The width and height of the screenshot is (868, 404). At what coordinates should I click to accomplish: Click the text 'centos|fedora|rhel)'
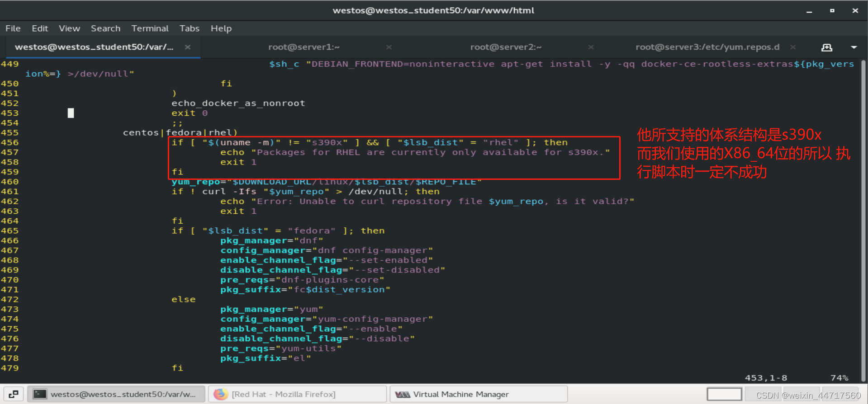[180, 133]
